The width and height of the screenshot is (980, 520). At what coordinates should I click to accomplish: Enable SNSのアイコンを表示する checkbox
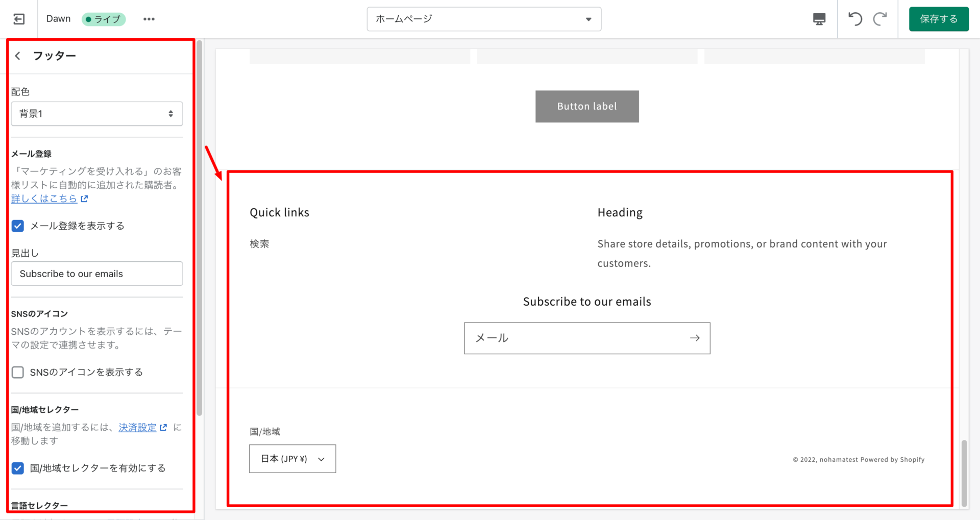coord(18,373)
